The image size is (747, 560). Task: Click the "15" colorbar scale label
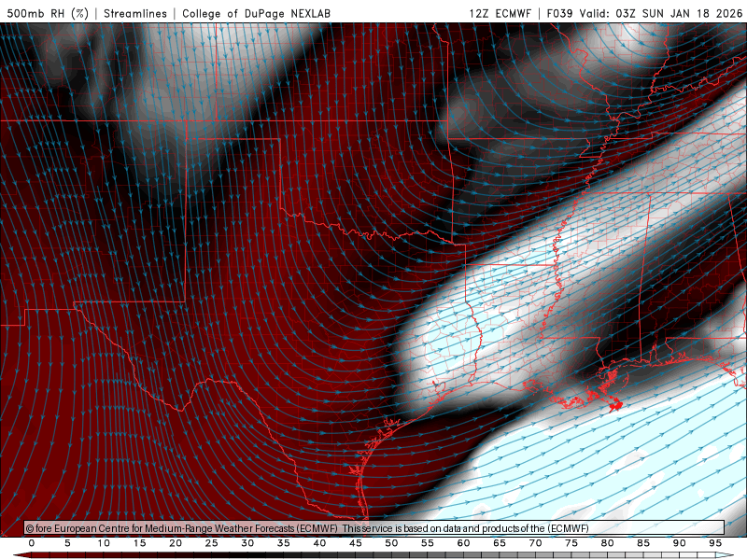click(x=139, y=543)
